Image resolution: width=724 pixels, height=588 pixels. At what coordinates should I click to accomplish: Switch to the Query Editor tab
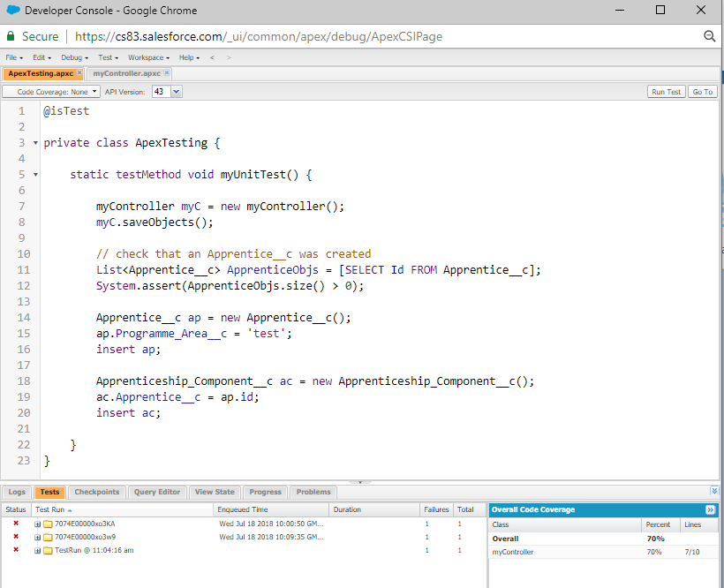[x=156, y=492]
